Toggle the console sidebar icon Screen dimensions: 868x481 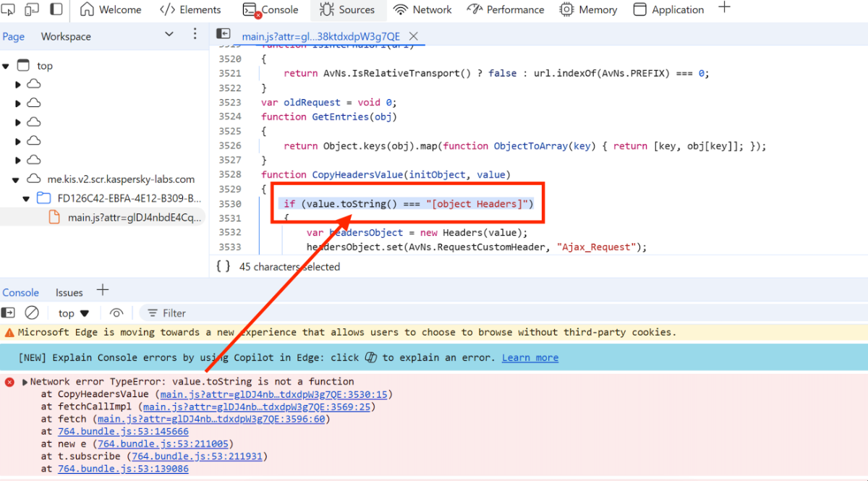point(8,313)
